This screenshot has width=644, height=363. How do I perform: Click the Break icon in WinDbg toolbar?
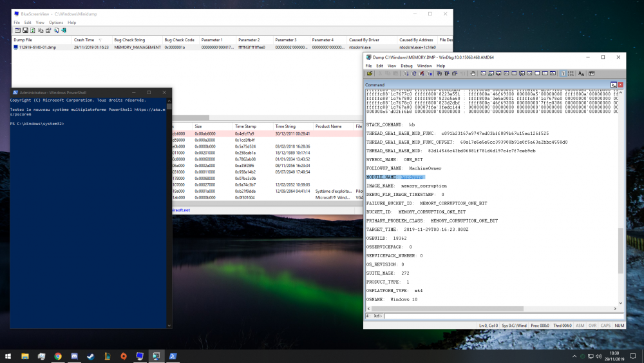[x=429, y=74]
